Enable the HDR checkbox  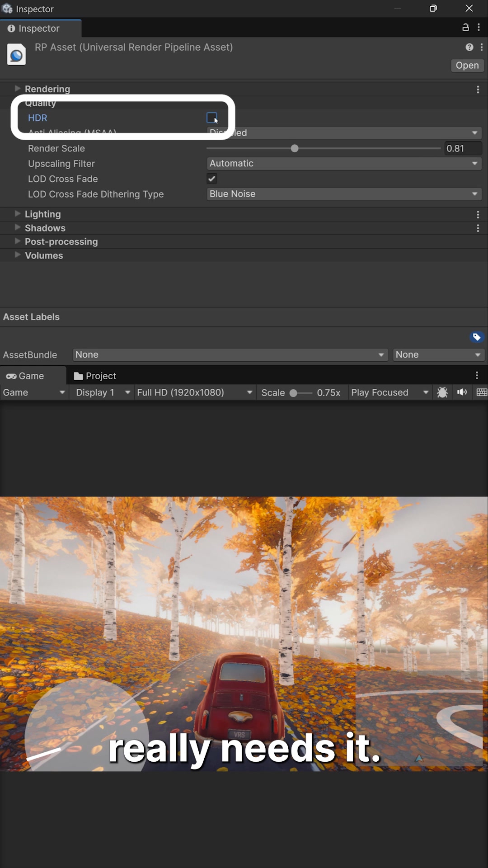pos(211,118)
